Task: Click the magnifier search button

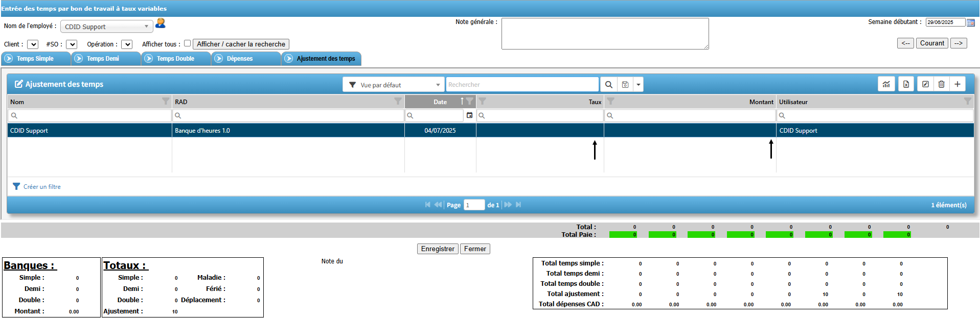Action: pos(608,85)
